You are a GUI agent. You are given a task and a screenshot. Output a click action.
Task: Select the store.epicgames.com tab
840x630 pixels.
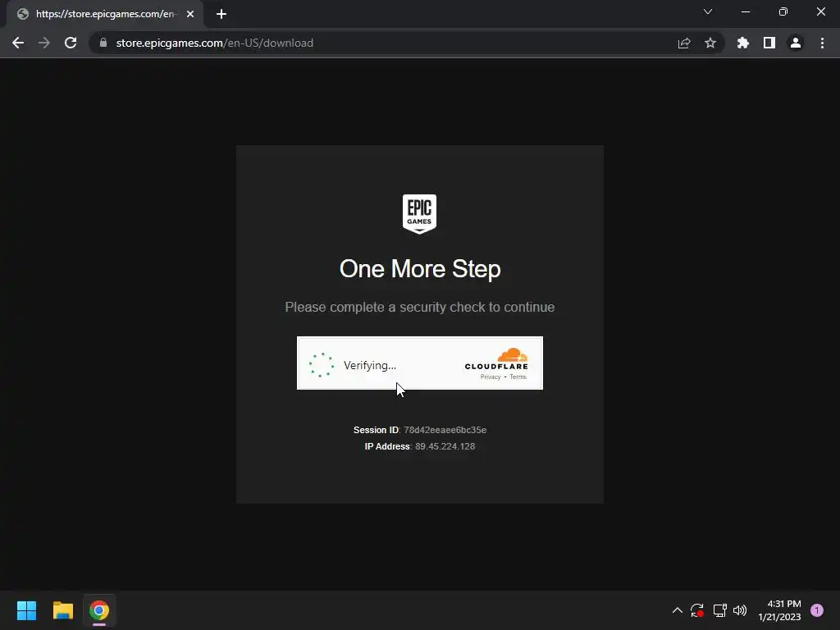click(x=105, y=14)
